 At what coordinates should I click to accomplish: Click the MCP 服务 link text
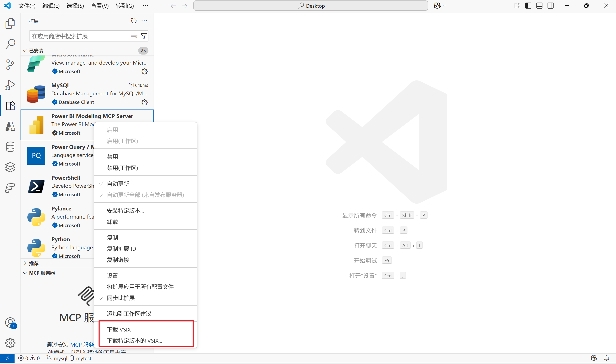tap(82, 345)
